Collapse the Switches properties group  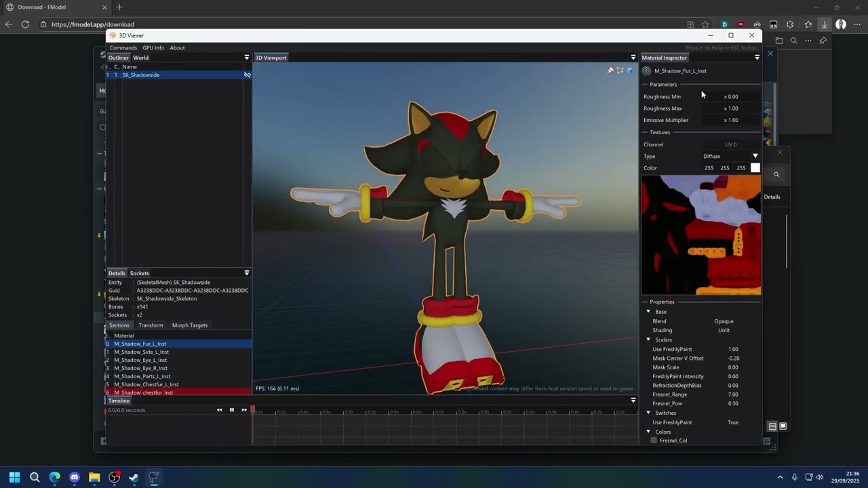coord(648,413)
